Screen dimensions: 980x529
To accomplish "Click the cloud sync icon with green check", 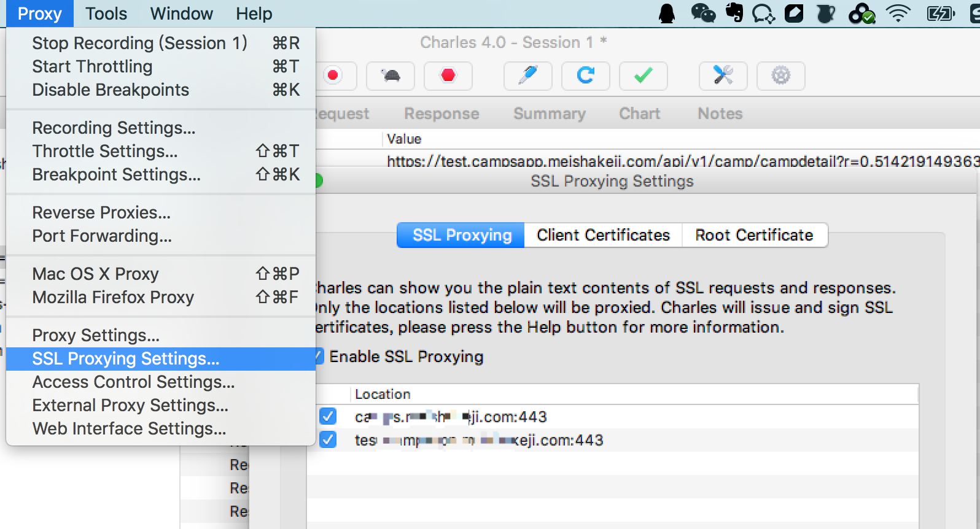I will click(861, 14).
